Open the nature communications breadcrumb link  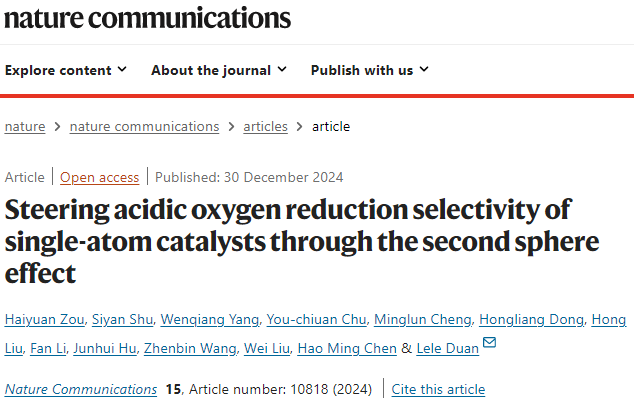pyautogui.click(x=144, y=127)
